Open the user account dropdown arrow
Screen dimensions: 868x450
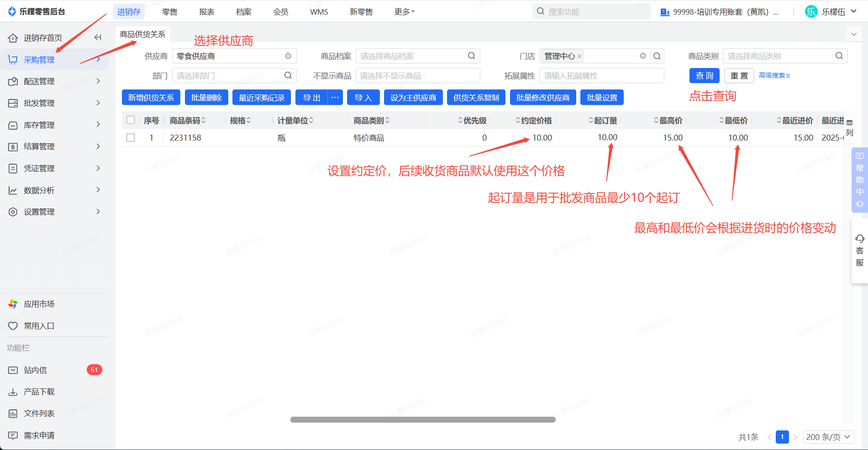[x=853, y=12]
